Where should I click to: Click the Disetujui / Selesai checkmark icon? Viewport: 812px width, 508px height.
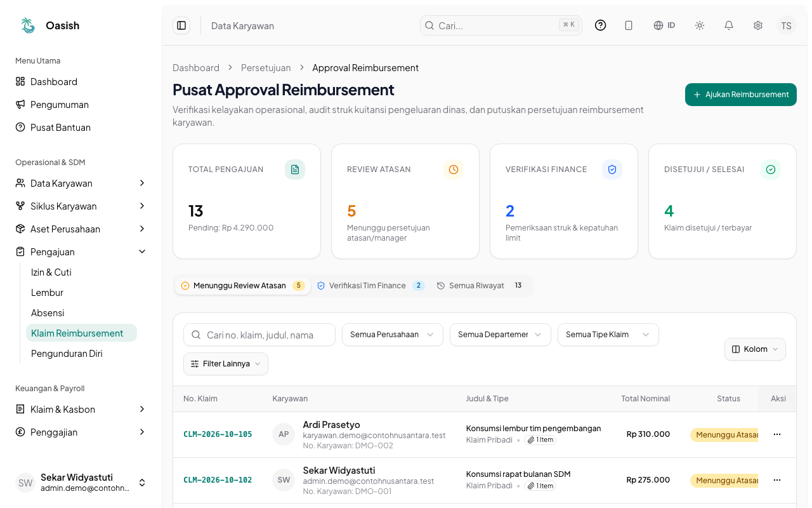[x=771, y=170]
